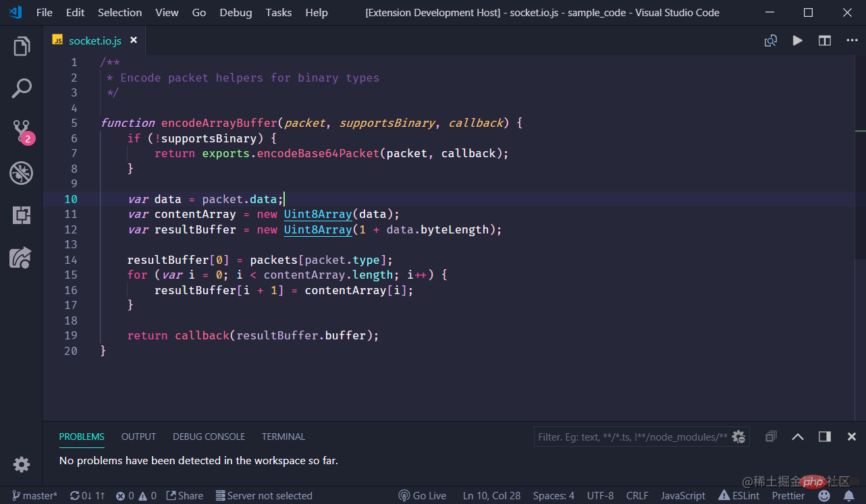Open the Help menu
This screenshot has width=866, height=504.
coord(317,12)
